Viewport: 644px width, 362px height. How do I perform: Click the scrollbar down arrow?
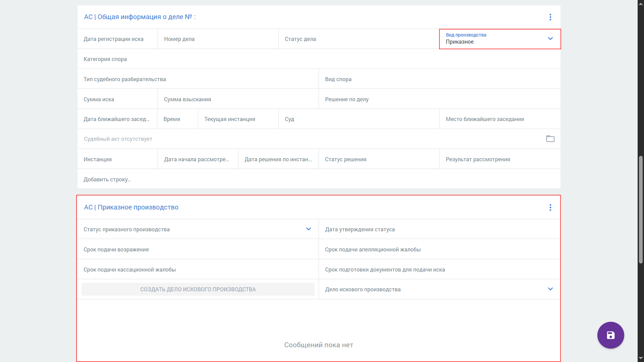pyautogui.click(x=641, y=359)
